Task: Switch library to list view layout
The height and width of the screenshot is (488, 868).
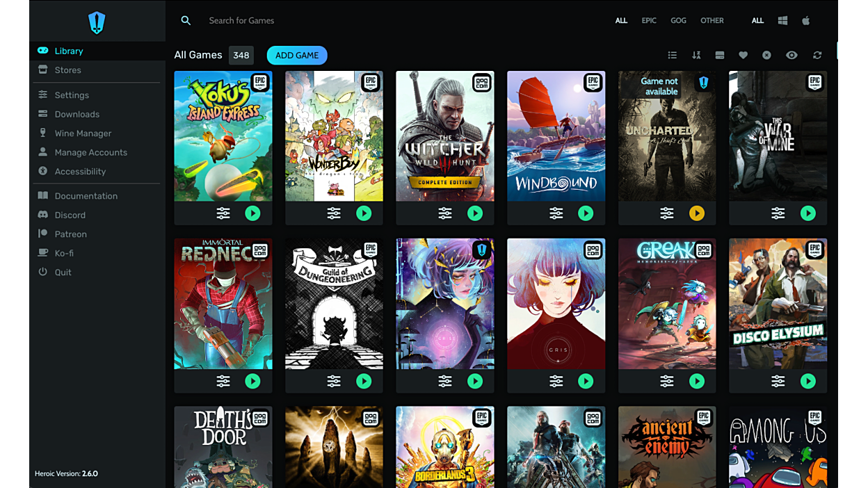Action: click(x=672, y=55)
